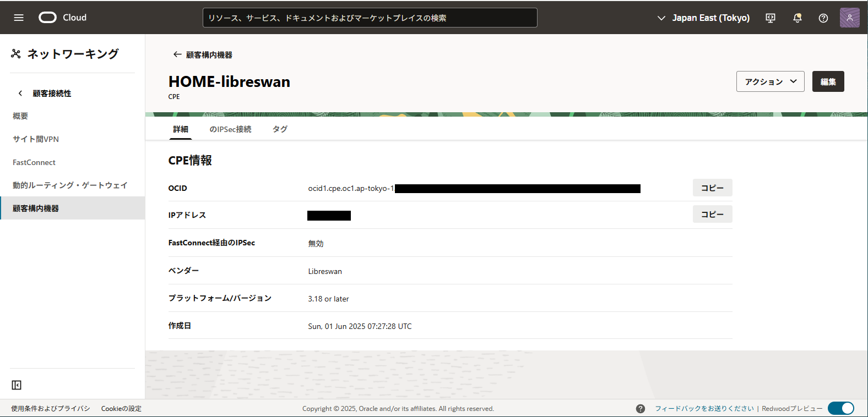
Task: Open フィードバックをお送りください link
Action: (704, 409)
